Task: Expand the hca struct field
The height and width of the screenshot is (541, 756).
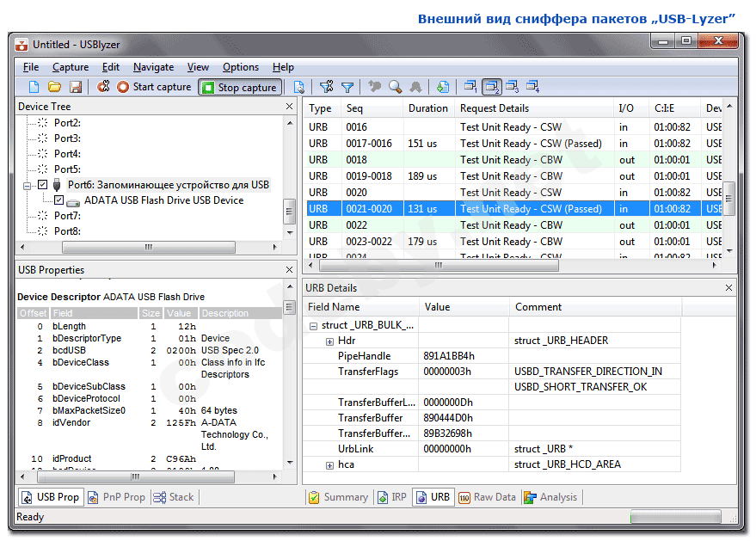Action: click(x=329, y=465)
